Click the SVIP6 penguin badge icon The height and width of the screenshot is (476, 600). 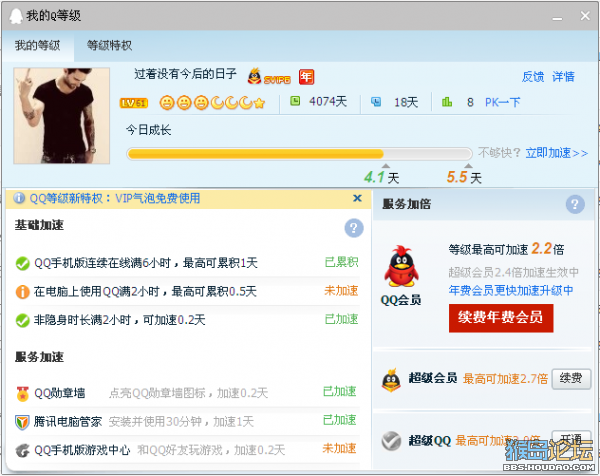point(269,76)
